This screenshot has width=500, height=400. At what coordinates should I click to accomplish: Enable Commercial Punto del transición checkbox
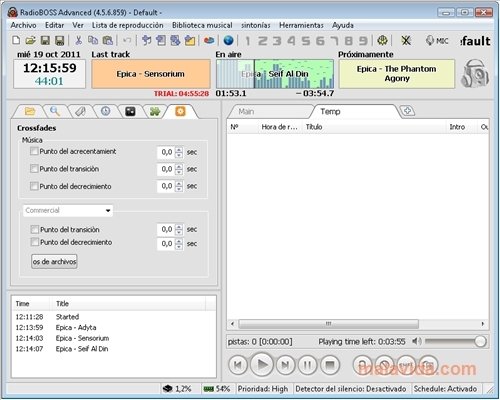coord(34,229)
